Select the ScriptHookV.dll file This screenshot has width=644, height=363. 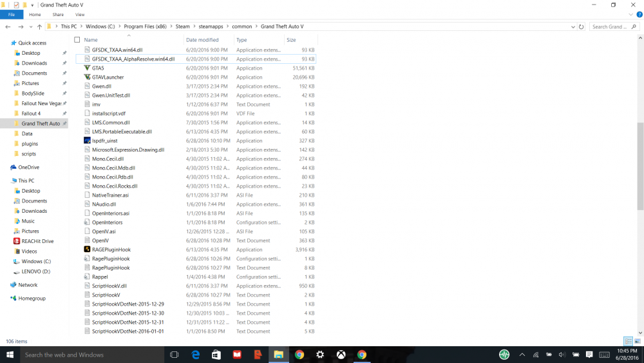[109, 286]
